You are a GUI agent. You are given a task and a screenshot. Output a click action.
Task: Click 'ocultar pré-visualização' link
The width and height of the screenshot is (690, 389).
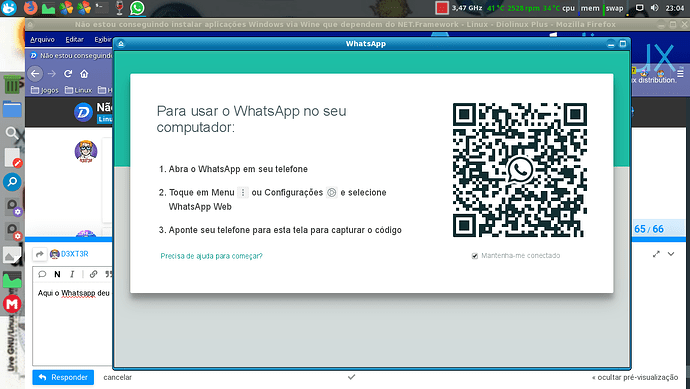click(635, 377)
